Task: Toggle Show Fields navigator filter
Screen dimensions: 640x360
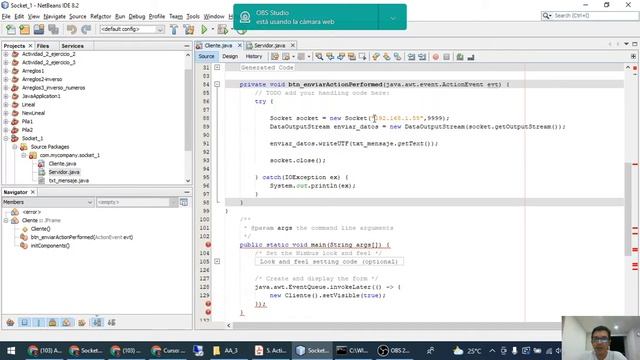Action: pos(24,322)
